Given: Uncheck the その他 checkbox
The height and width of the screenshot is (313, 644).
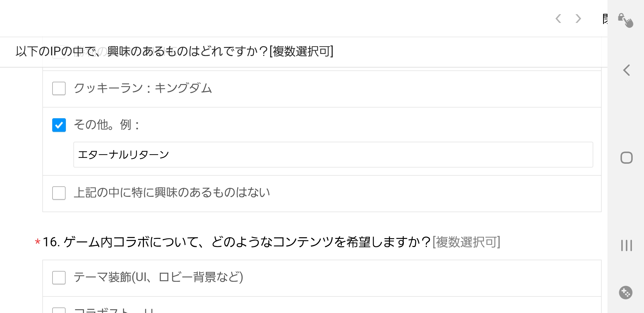Looking at the screenshot, I should click(59, 125).
